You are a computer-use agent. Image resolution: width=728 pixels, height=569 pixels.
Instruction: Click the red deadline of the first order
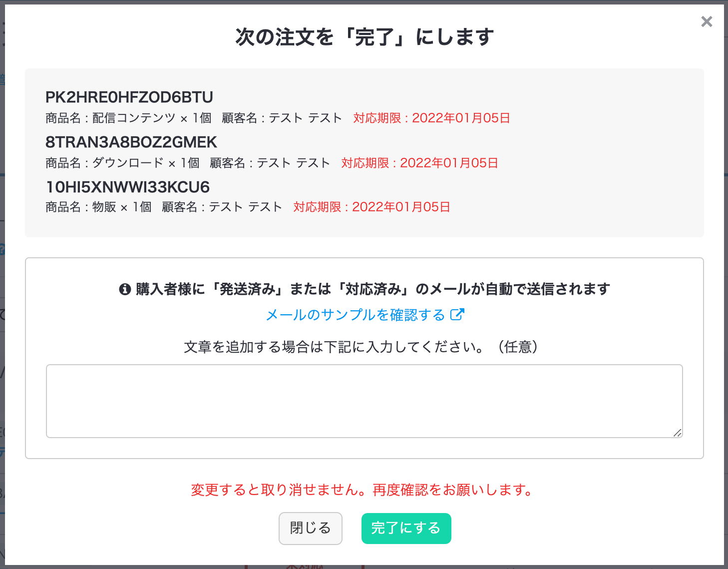click(x=431, y=118)
